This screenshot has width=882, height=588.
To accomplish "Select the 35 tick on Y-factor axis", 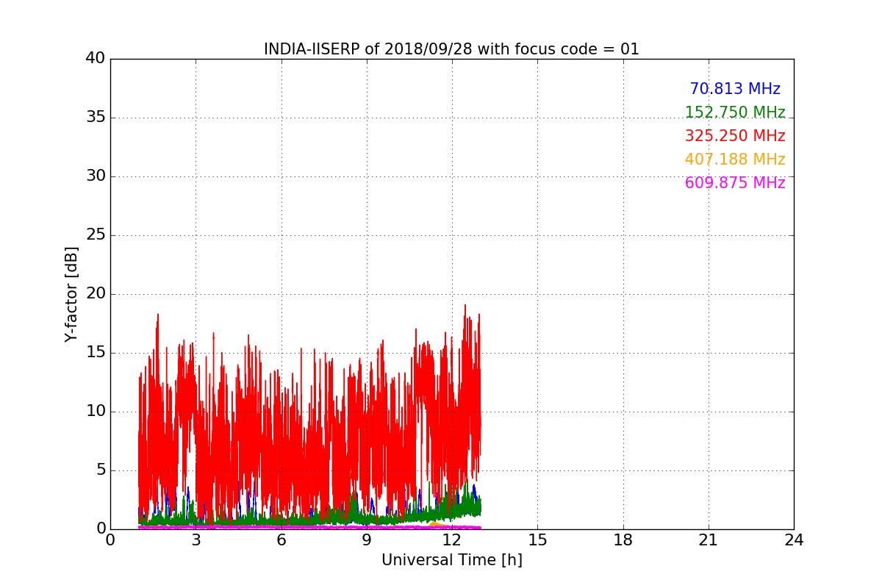I will (x=96, y=118).
